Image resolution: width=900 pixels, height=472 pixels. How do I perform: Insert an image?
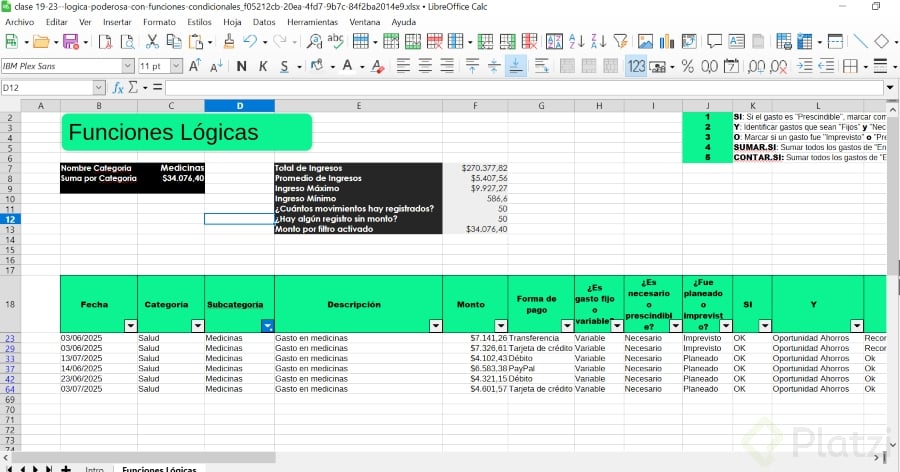point(645,41)
